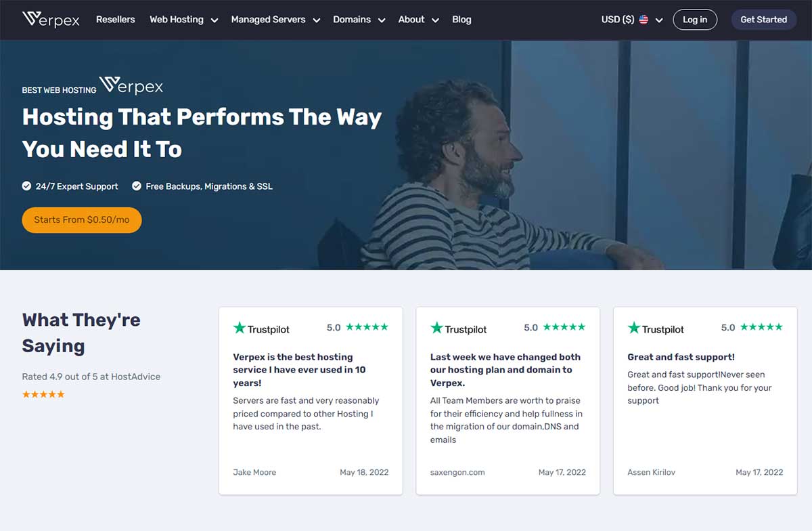
Task: Open the Domains menu item
Action: pyautogui.click(x=352, y=20)
